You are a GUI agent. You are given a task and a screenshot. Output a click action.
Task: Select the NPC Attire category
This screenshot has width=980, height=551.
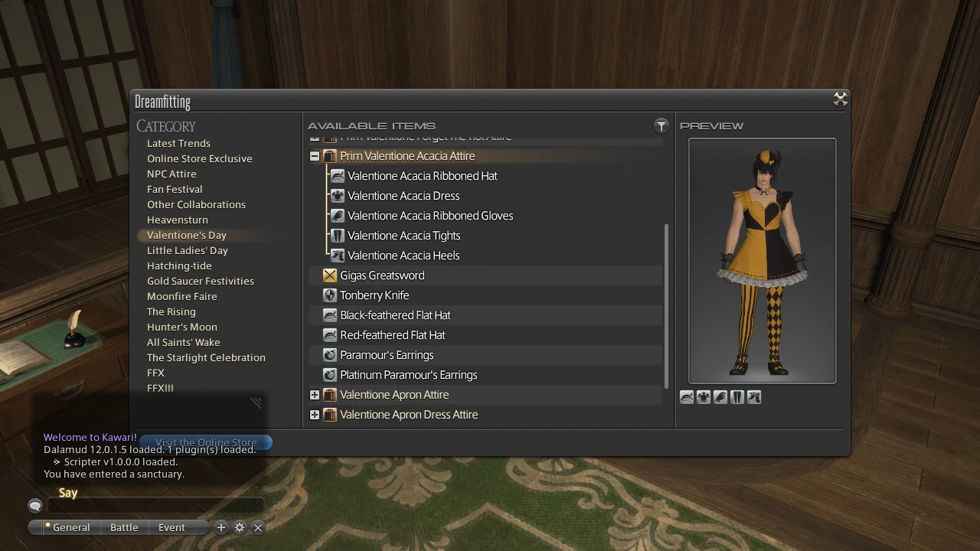[x=171, y=174]
